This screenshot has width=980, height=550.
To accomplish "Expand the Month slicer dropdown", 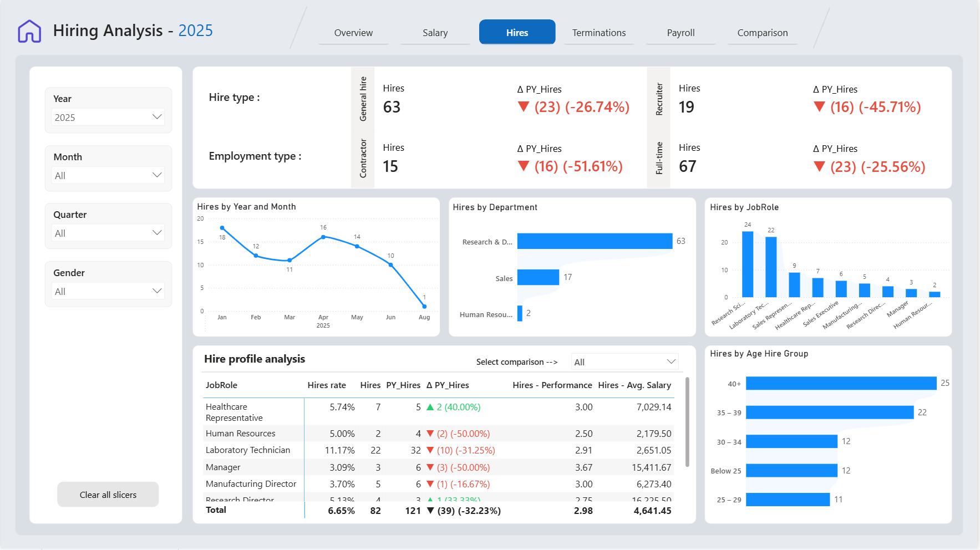I will tap(108, 175).
